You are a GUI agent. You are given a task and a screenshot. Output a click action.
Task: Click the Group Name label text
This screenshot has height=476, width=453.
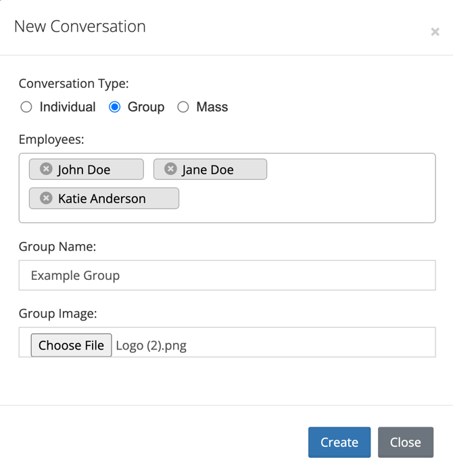(x=57, y=247)
